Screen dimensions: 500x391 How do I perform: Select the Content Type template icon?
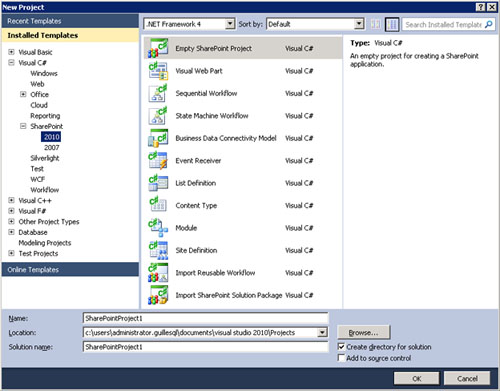(x=158, y=205)
